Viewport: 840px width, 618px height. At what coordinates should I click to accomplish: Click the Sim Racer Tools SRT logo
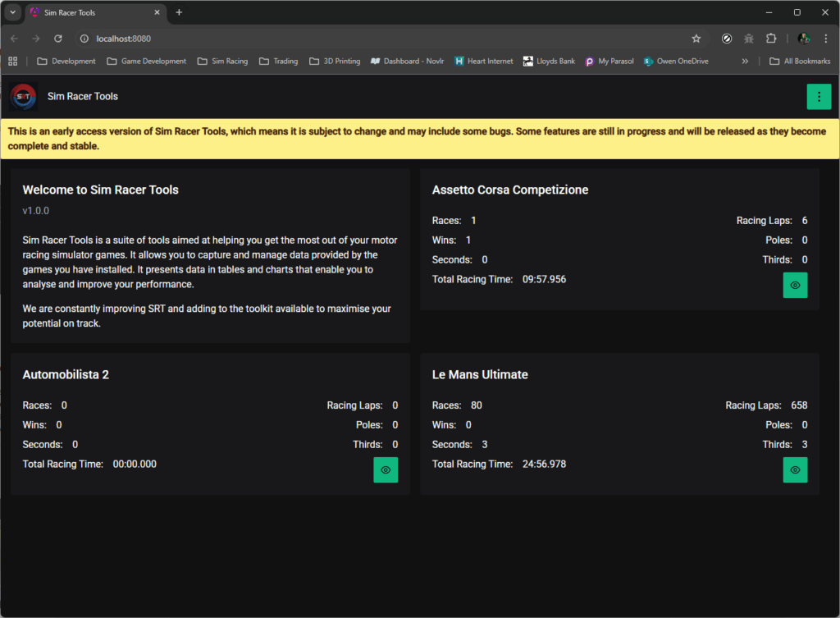point(23,97)
